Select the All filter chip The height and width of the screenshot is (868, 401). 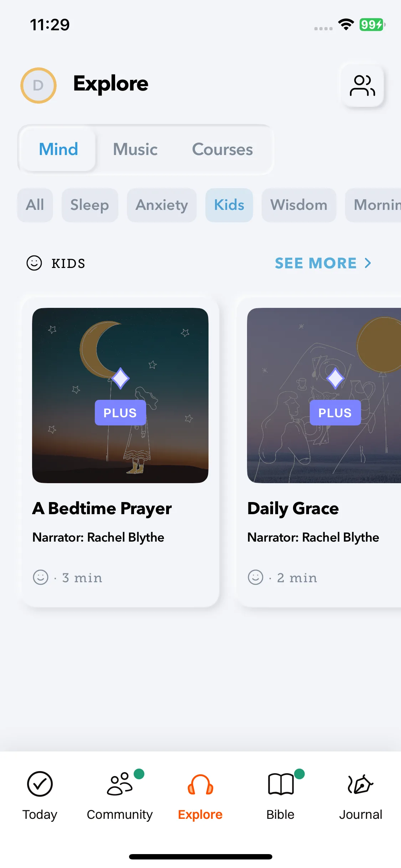35,205
